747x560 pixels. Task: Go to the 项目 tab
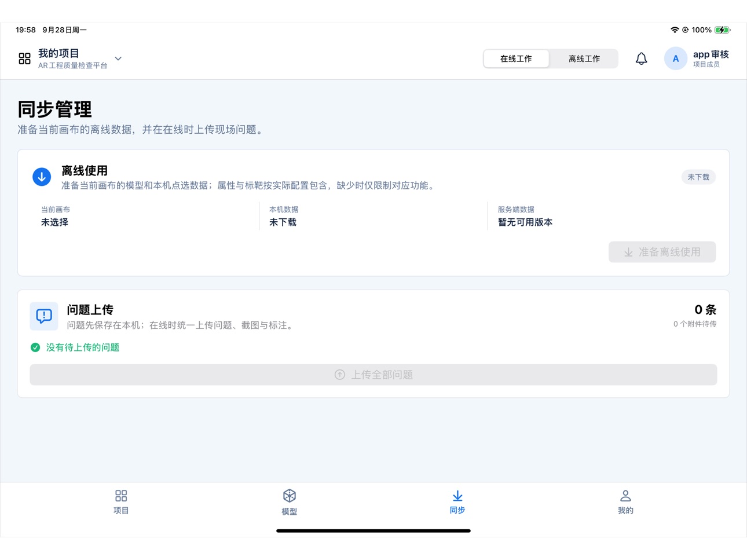[121, 502]
